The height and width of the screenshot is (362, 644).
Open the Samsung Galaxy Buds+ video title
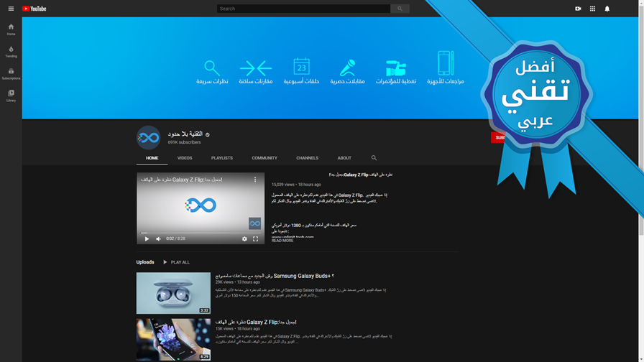coord(275,276)
